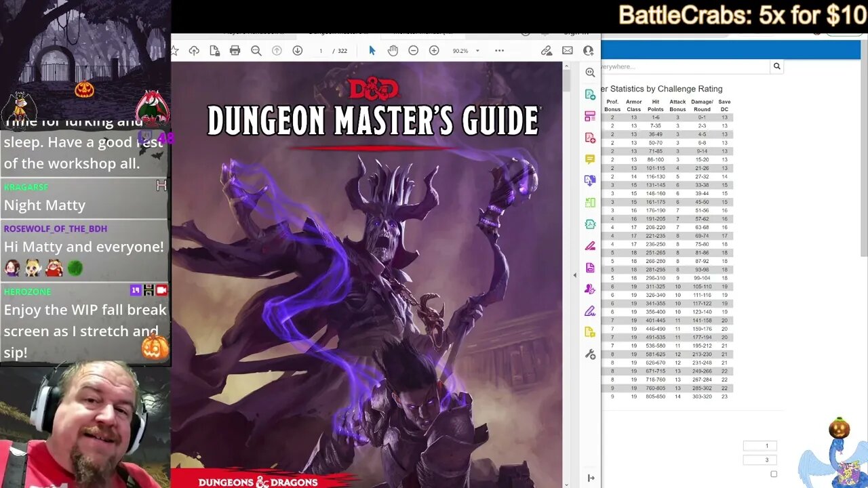Image resolution: width=868 pixels, height=488 pixels.
Task: Click HEROZONE username in chat
Action: pos(27,291)
